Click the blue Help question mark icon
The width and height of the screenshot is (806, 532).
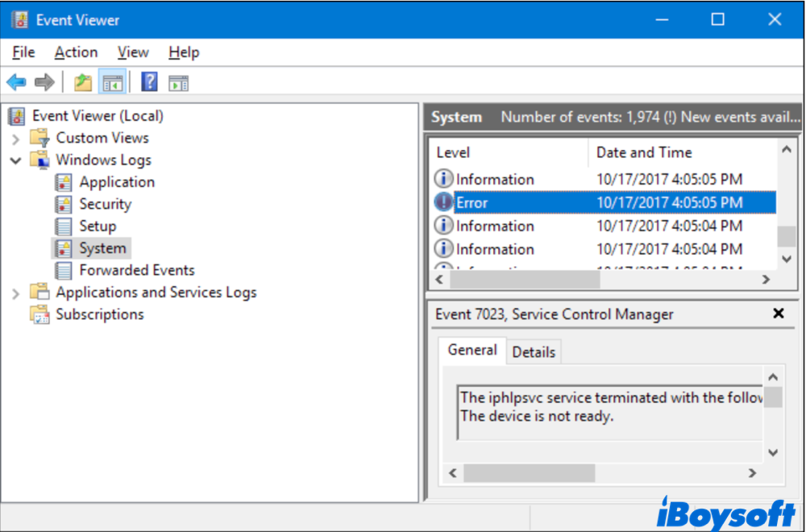149,82
